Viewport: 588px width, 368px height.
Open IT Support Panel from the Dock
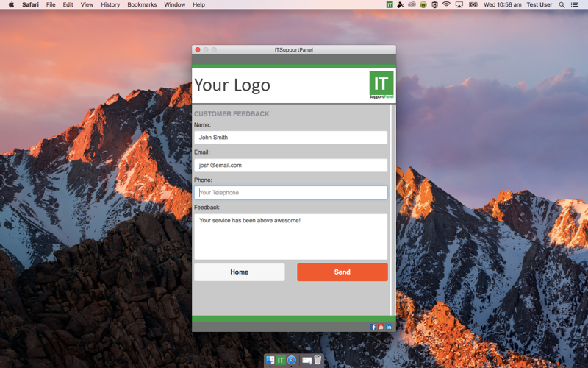click(281, 360)
